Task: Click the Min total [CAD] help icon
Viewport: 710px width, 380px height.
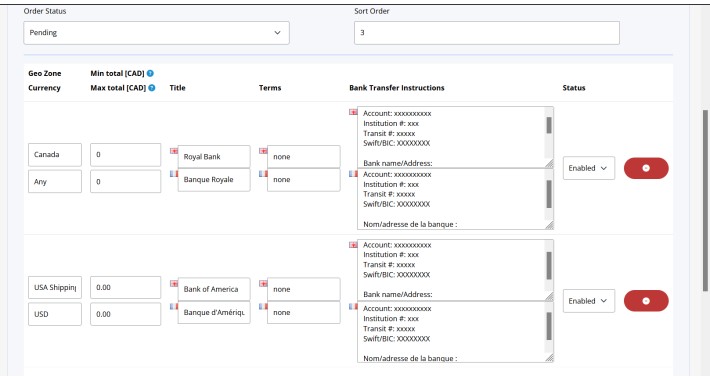Action: click(150, 73)
